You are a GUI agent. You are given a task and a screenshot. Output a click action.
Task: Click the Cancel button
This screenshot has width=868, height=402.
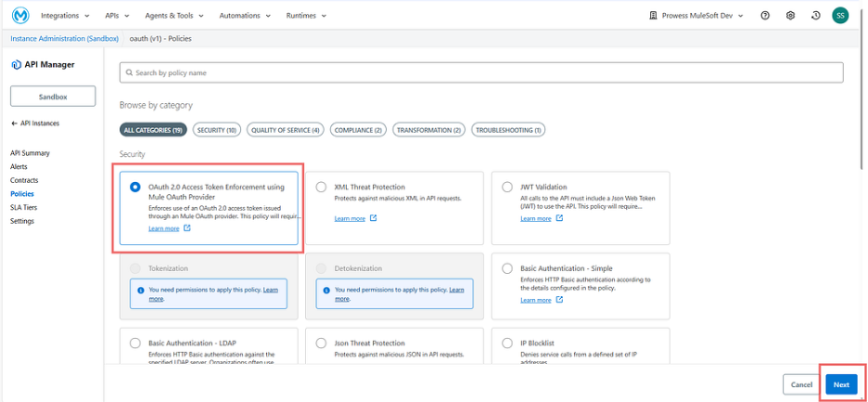coord(801,384)
